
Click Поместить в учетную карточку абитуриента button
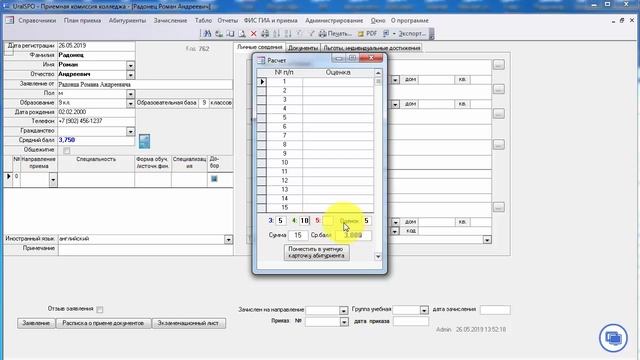(316, 252)
